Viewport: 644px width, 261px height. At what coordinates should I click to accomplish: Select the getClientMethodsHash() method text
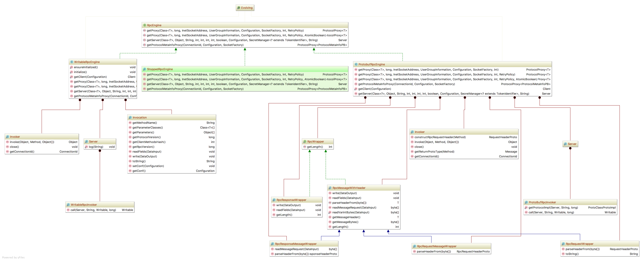(x=149, y=142)
